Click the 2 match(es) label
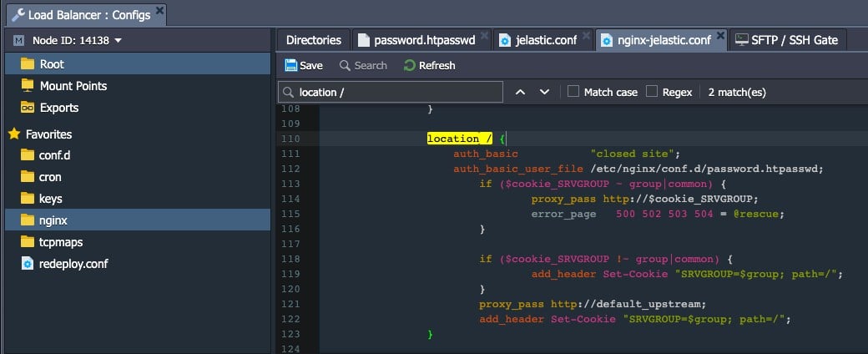This screenshot has height=354, width=868. pyautogui.click(x=737, y=92)
